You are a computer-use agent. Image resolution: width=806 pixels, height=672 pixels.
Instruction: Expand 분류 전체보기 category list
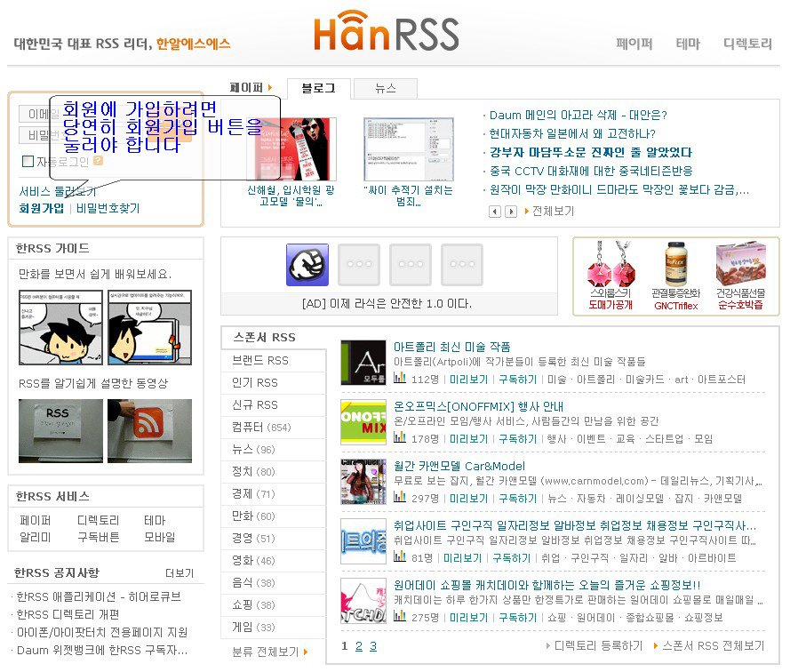pos(270,652)
